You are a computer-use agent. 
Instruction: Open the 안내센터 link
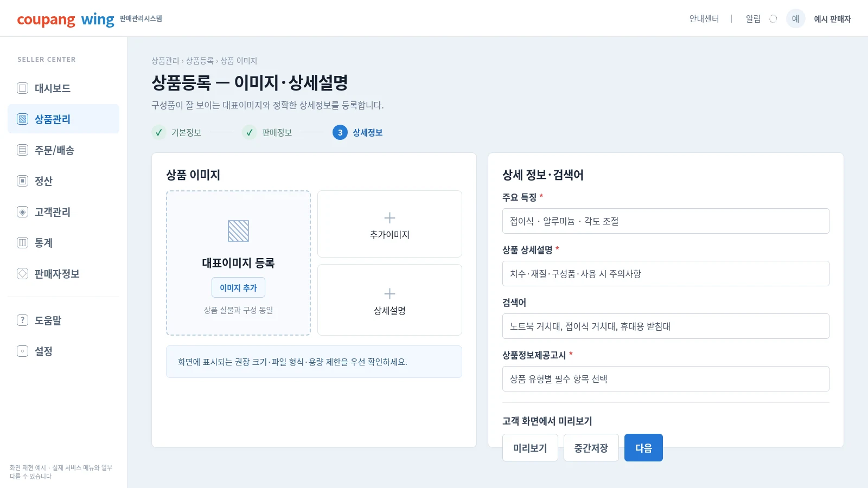tap(704, 19)
